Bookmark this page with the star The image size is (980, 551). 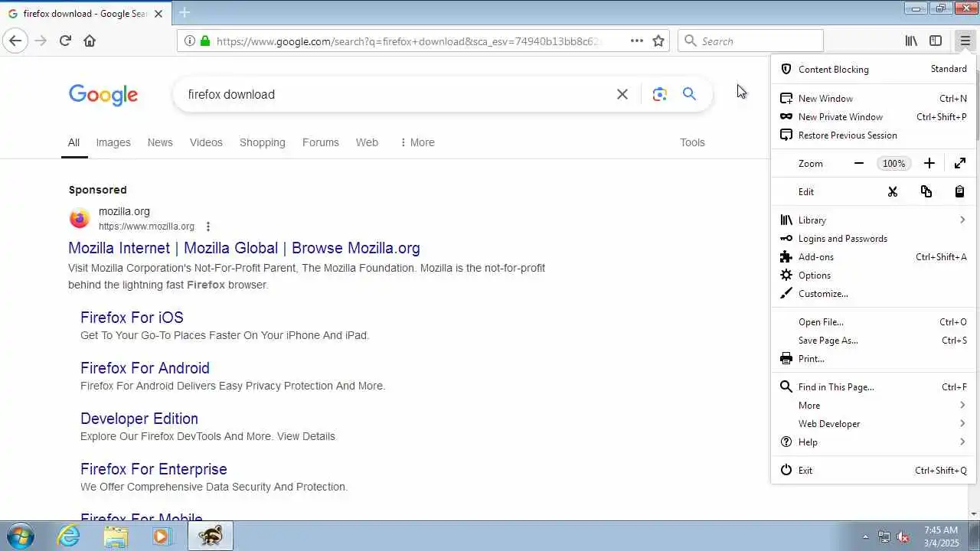click(x=658, y=41)
